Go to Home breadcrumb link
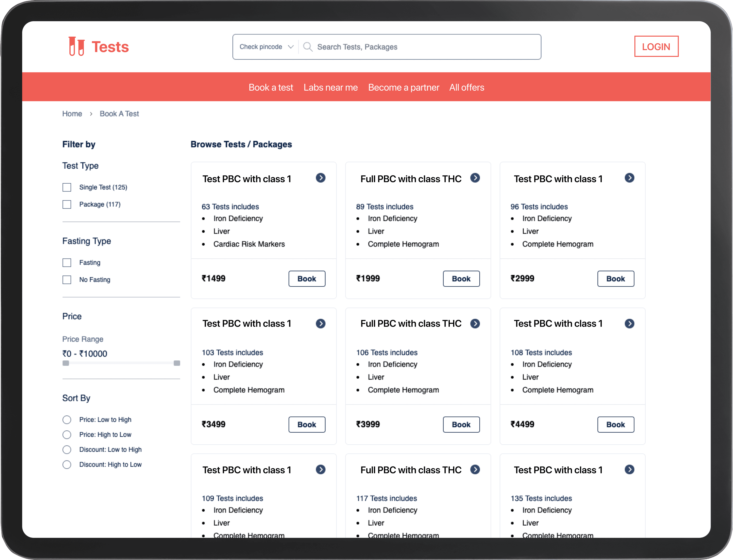 [x=72, y=114]
